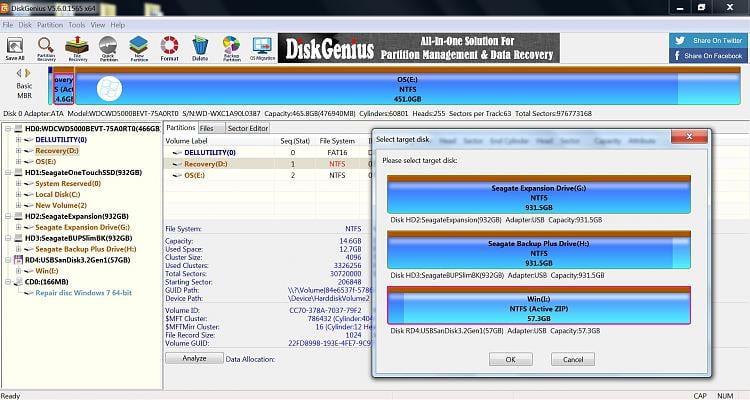Click the Ready status bar text
This screenshot has height=400, width=750.
point(11,396)
